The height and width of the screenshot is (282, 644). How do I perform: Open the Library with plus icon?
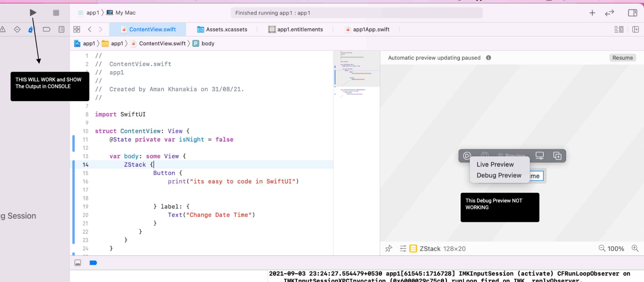tap(592, 13)
